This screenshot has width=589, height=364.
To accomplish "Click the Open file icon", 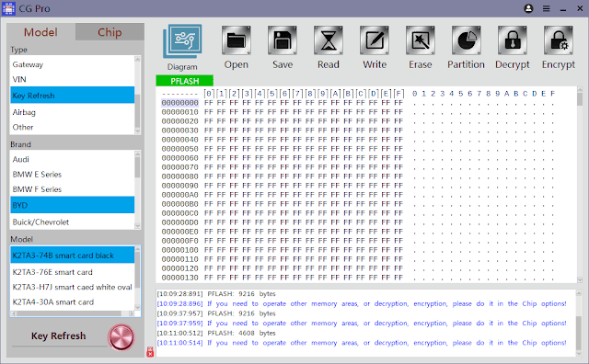I will (x=236, y=40).
